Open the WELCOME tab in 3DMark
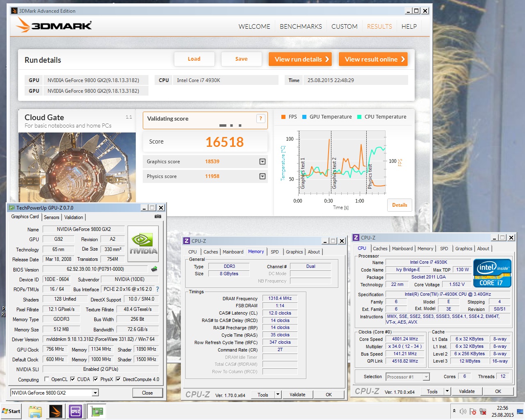Image resolution: width=525 pixels, height=420 pixels. [x=254, y=26]
